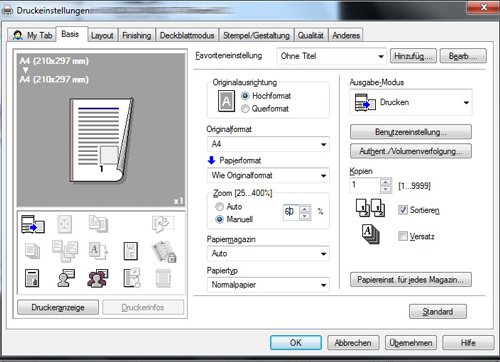The width and height of the screenshot is (500, 362).
Task: Open the Favoriteneinstellung dropdown
Action: coord(331,56)
